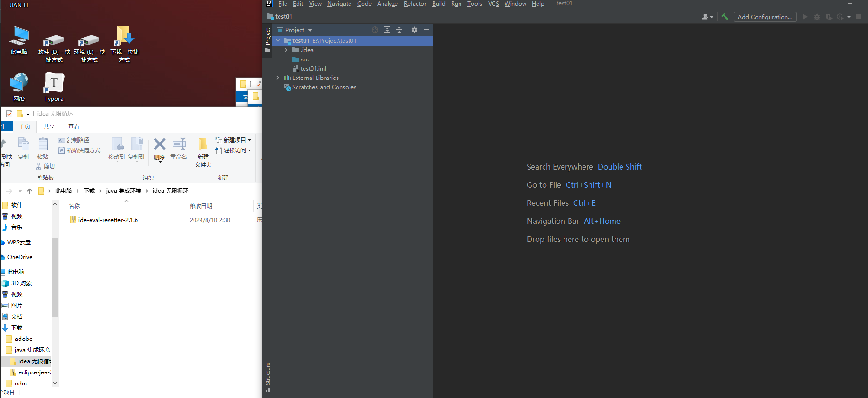Click the Copy icon in Explorer ribbon
The image size is (868, 398).
click(23, 144)
